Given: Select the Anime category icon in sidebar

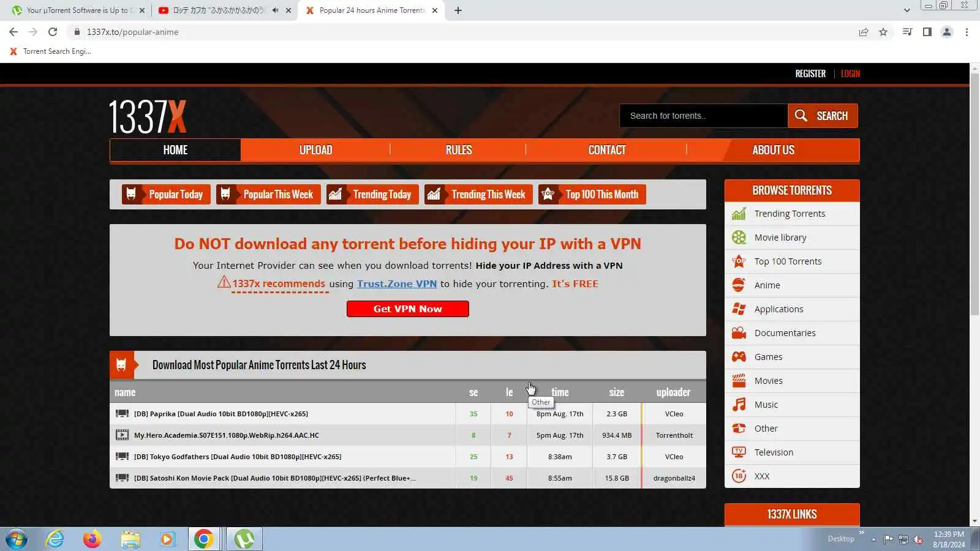Looking at the screenshot, I should point(739,285).
